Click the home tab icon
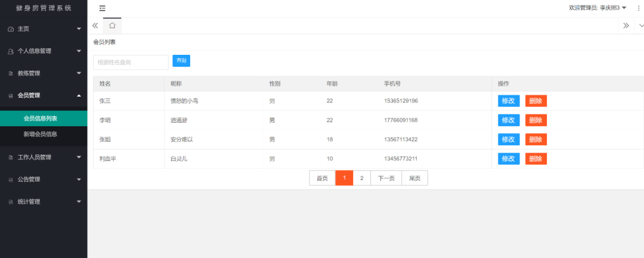The height and width of the screenshot is (258, 644). click(112, 26)
